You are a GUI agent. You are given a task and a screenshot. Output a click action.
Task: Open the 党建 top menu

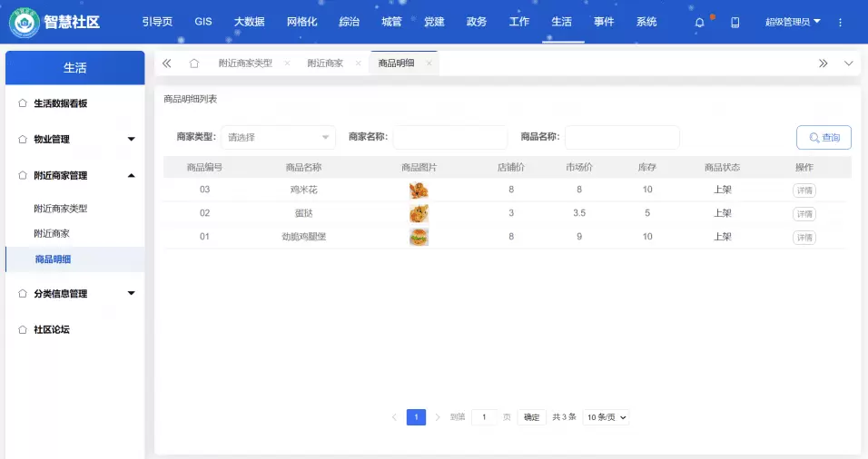coord(434,22)
